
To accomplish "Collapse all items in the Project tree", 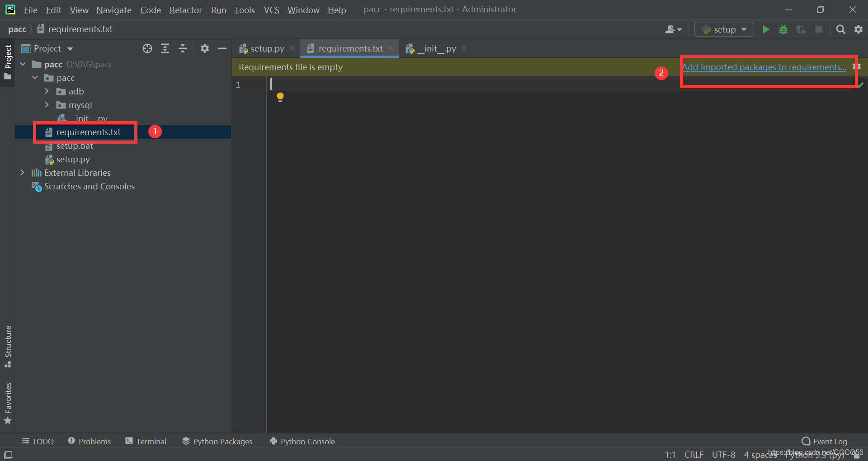I will pos(183,48).
